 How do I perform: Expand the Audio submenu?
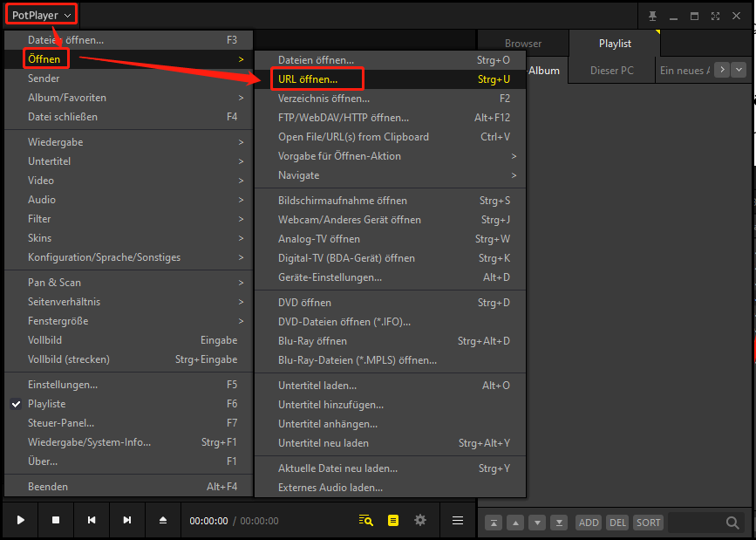128,200
